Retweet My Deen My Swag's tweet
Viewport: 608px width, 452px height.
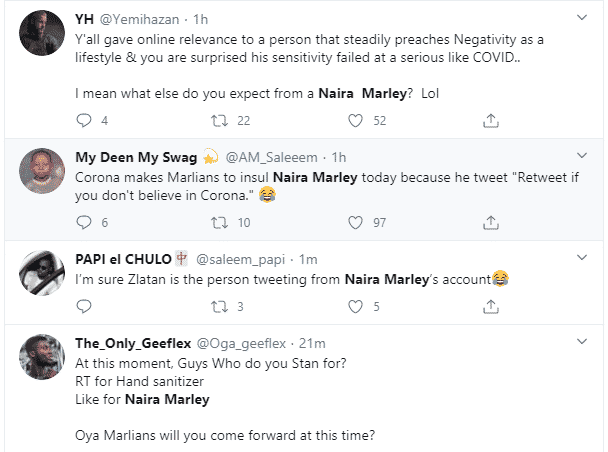(x=217, y=222)
